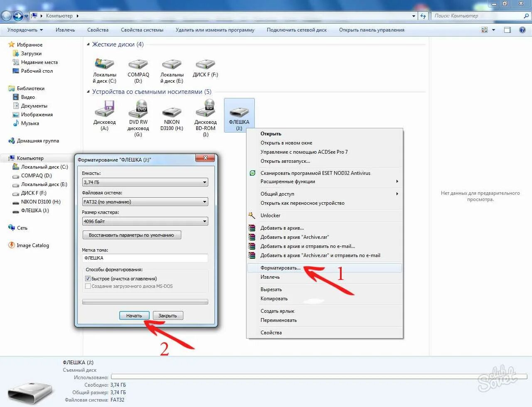Click the format progress bar
The height and width of the screenshot is (407, 532).
point(145,302)
